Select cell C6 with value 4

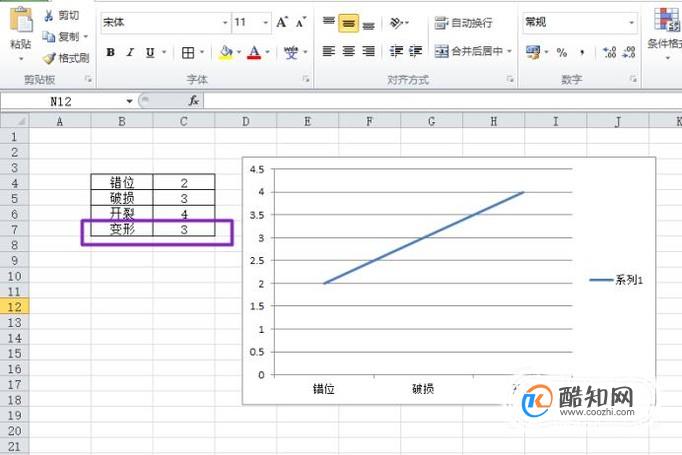click(184, 213)
